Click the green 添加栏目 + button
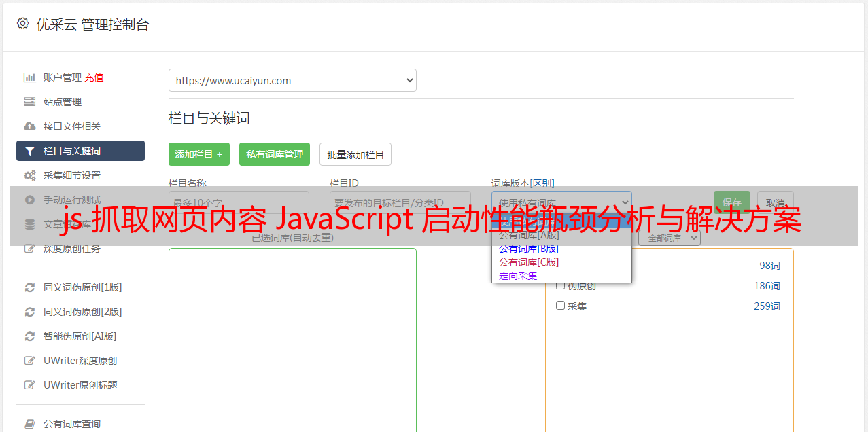 pos(199,154)
